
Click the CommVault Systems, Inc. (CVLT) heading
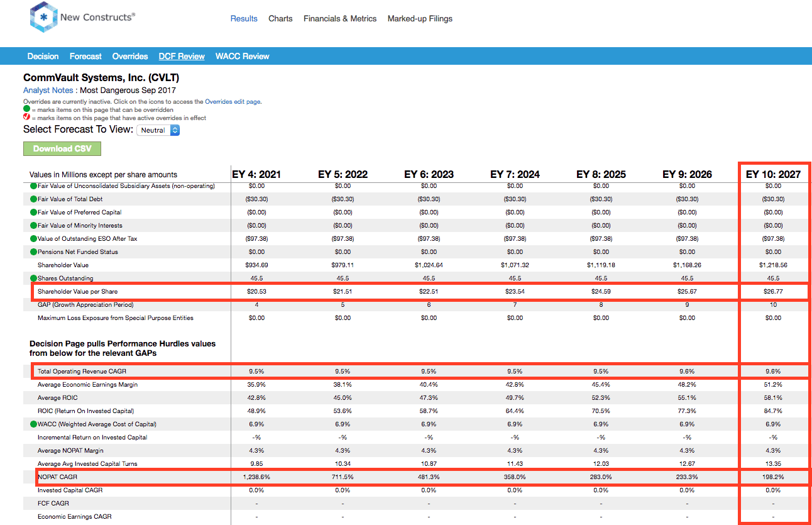point(101,78)
